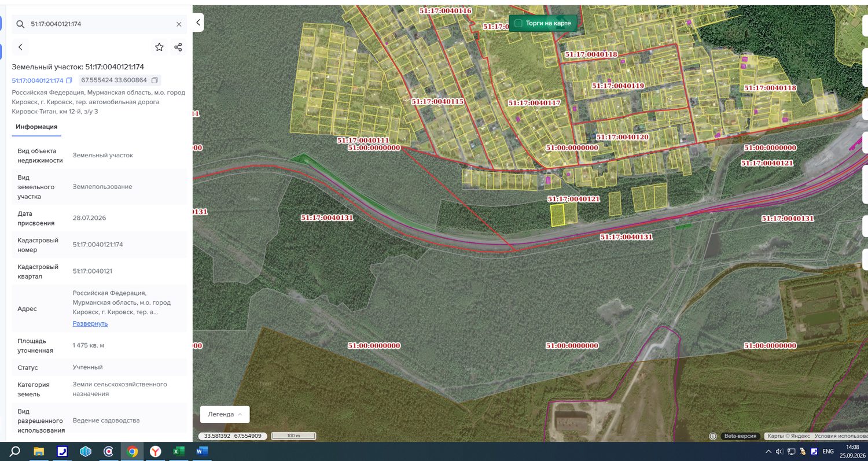Open the "Условия использования" link
868x461 pixels.
pyautogui.click(x=841, y=436)
